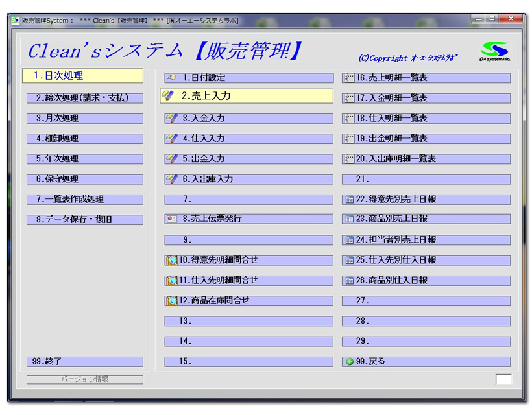Click the pencil icon on 4.仕入入力
Viewport: 532px width, 415px height.
[172, 139]
